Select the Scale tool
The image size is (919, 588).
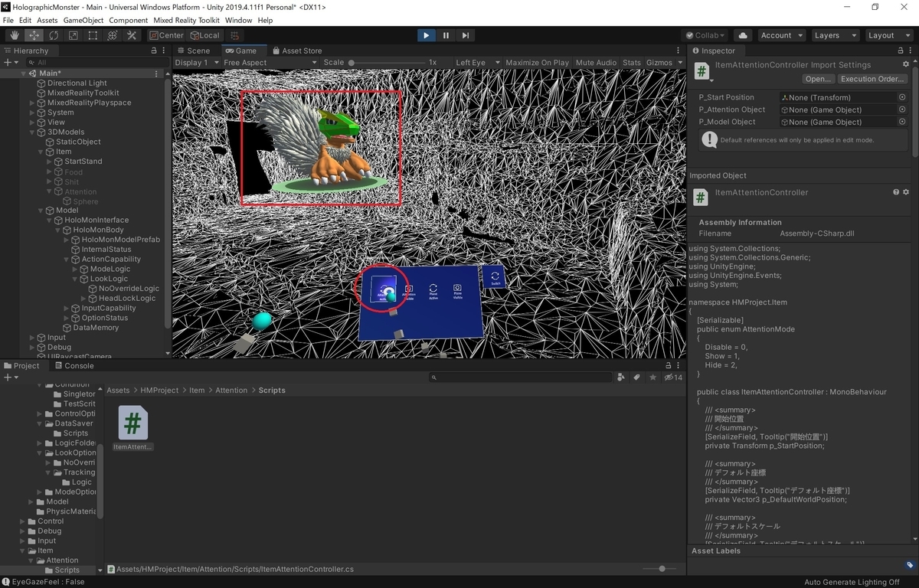74,35
